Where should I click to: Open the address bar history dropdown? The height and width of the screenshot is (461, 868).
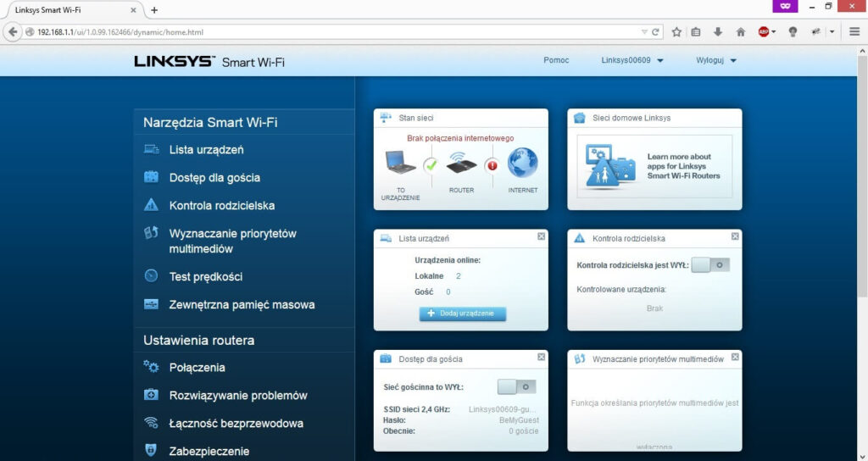644,32
